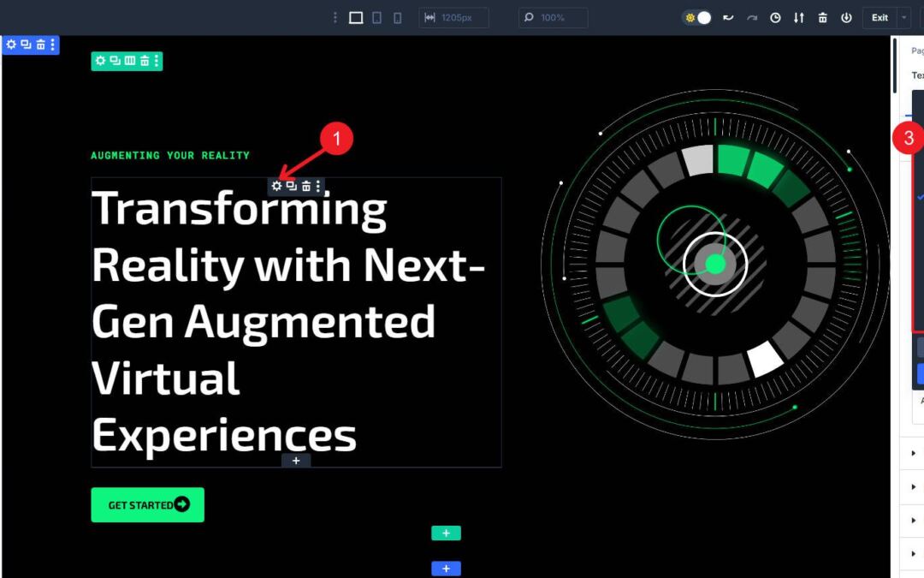Expand the first collapsed settings group chevron

(912, 453)
